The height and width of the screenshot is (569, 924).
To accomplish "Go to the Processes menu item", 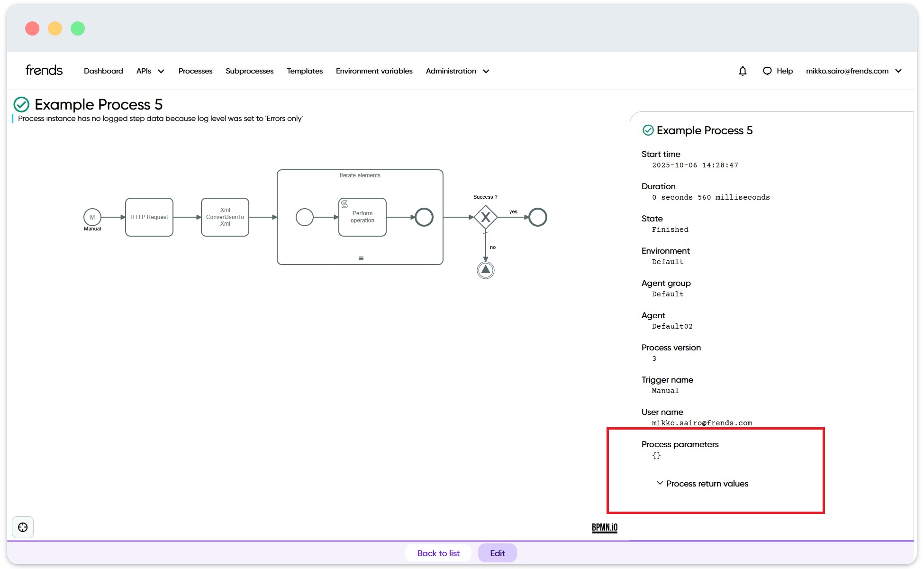I will click(x=195, y=71).
